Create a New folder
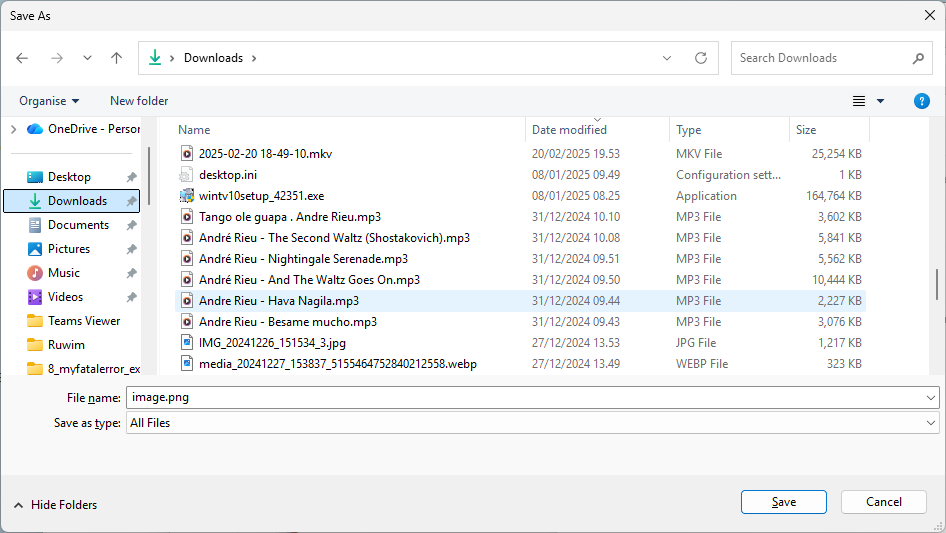Viewport: 946px width, 533px height. click(x=139, y=101)
